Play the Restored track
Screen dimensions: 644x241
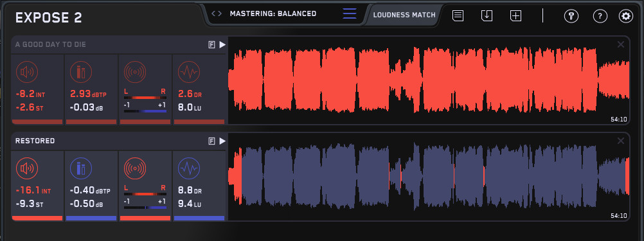click(x=222, y=141)
